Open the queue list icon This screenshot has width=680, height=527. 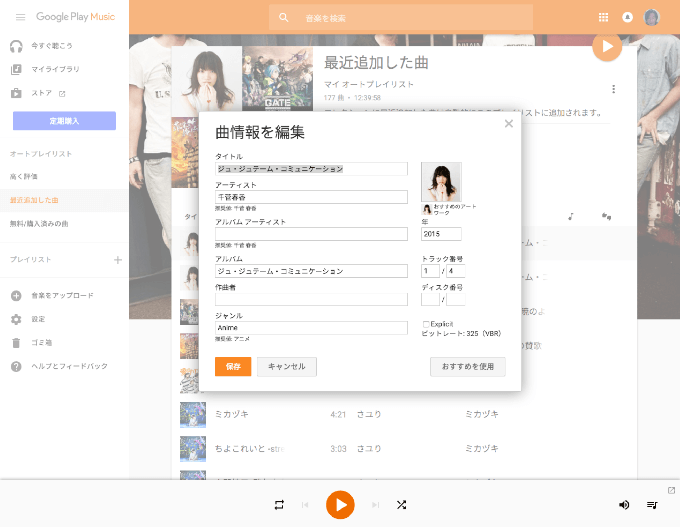coord(652,505)
